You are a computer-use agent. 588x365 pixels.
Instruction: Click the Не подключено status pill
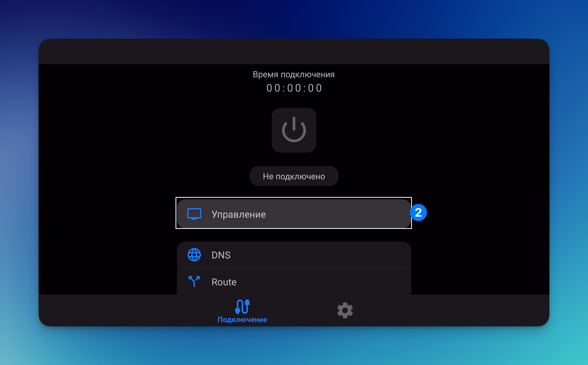pos(294,176)
